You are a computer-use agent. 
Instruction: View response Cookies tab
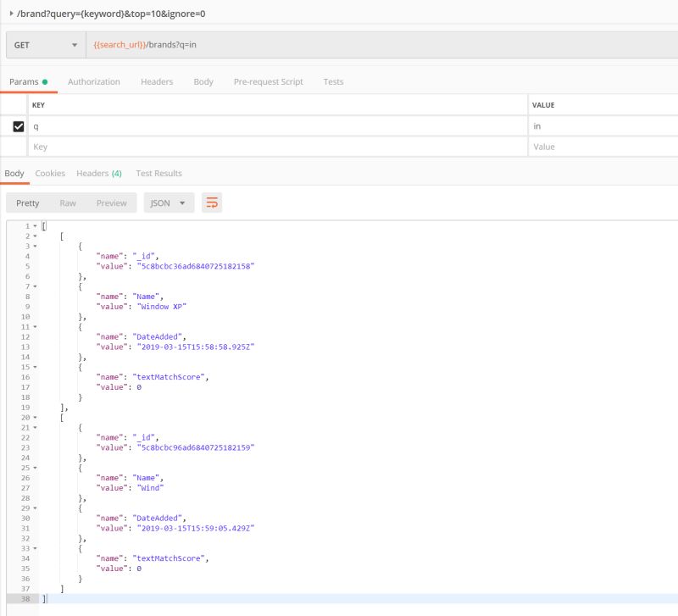point(49,173)
